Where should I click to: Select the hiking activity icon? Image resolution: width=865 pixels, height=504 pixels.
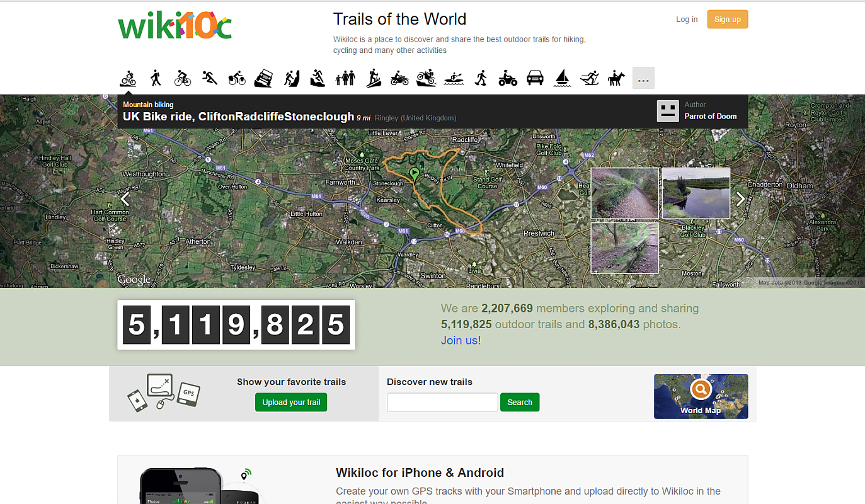click(156, 78)
